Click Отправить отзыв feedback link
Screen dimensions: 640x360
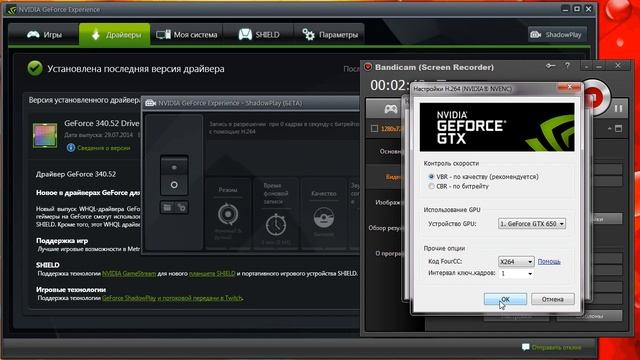pyautogui.click(x=556, y=347)
